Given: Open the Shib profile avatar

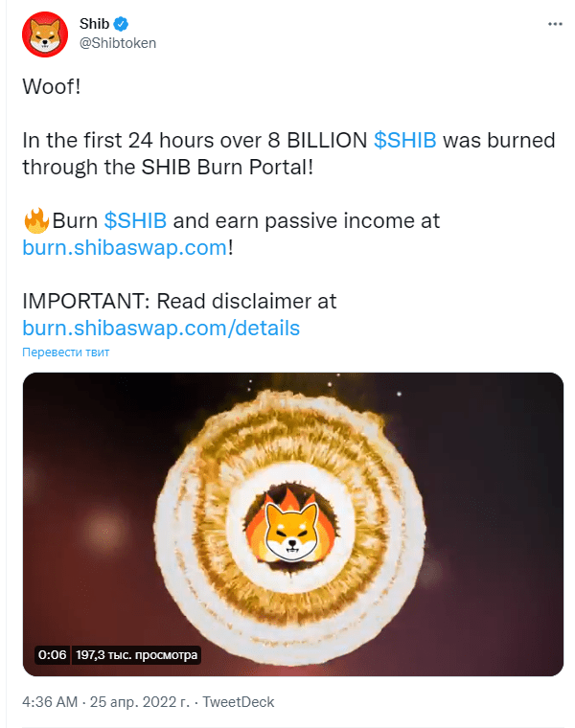Looking at the screenshot, I should [x=45, y=34].
